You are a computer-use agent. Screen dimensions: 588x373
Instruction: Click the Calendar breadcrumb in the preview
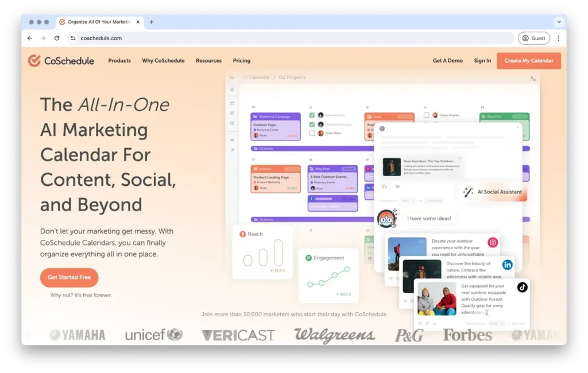click(x=259, y=77)
